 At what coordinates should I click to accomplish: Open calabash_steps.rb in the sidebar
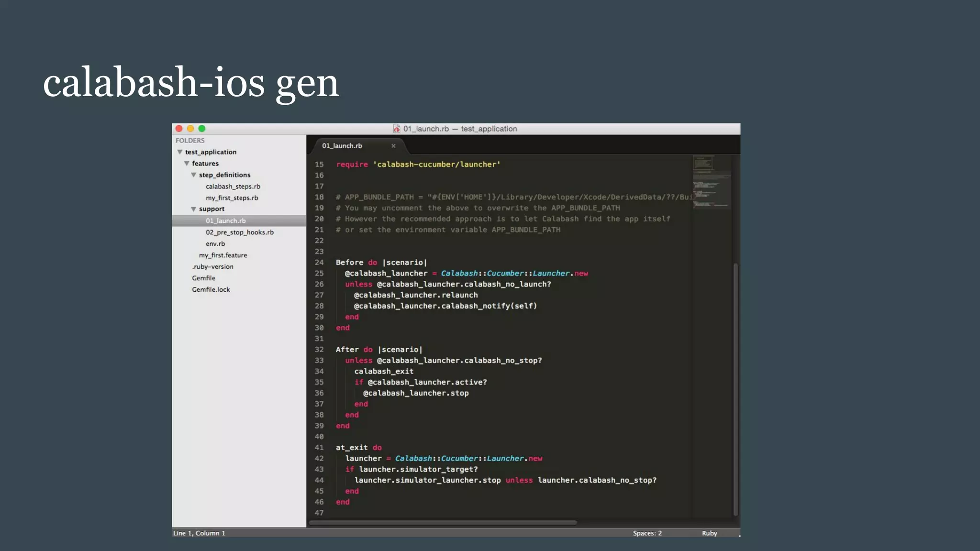click(233, 187)
